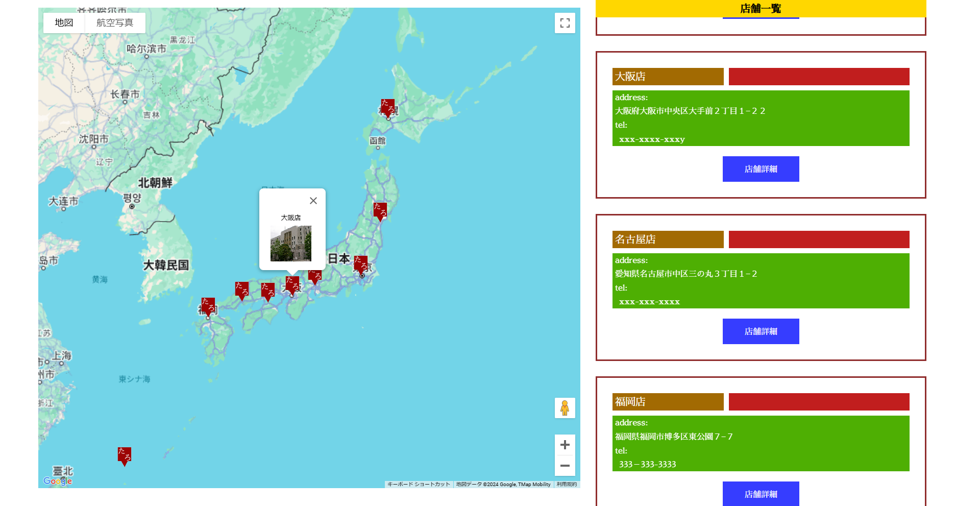Open 店舗詳細 for 大阪店
Image resolution: width=980 pixels, height=506 pixels.
point(761,169)
